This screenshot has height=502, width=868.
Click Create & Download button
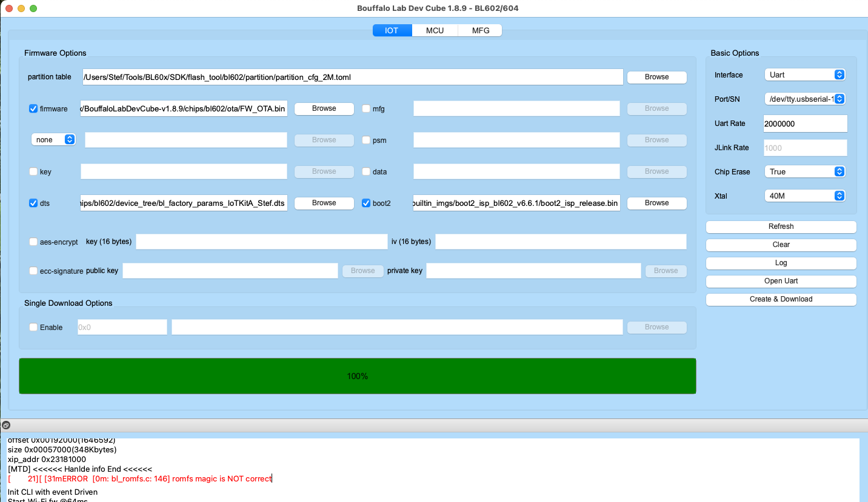tap(781, 299)
